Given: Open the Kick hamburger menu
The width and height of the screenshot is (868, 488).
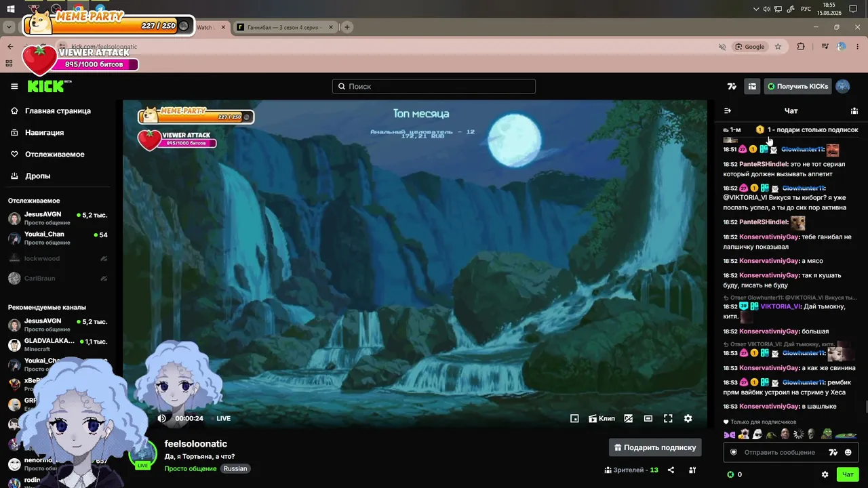Looking at the screenshot, I should click(x=14, y=86).
